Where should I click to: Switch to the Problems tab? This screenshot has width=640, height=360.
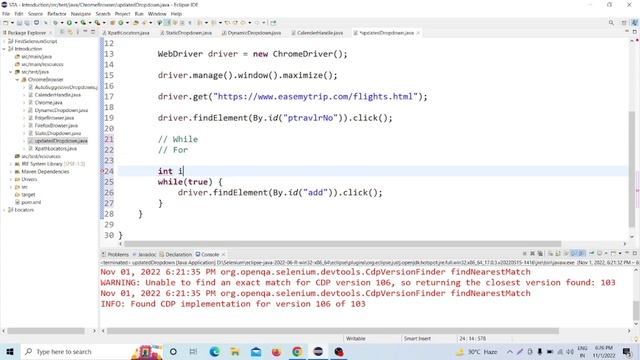[116, 254]
